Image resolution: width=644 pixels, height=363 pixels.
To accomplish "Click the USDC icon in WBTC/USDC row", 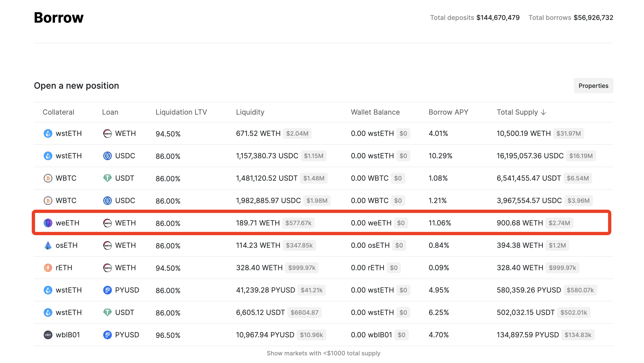I will 108,201.
